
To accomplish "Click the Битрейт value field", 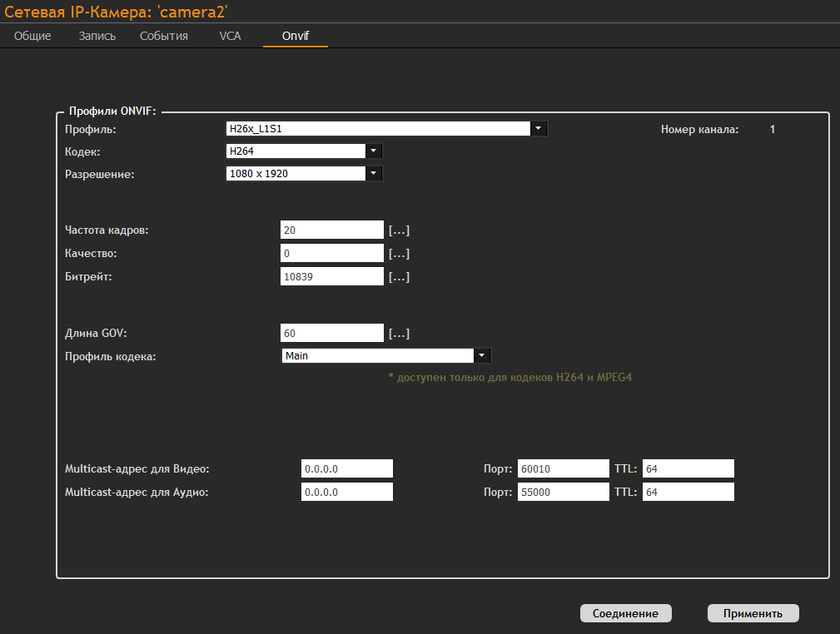I will click(x=331, y=277).
